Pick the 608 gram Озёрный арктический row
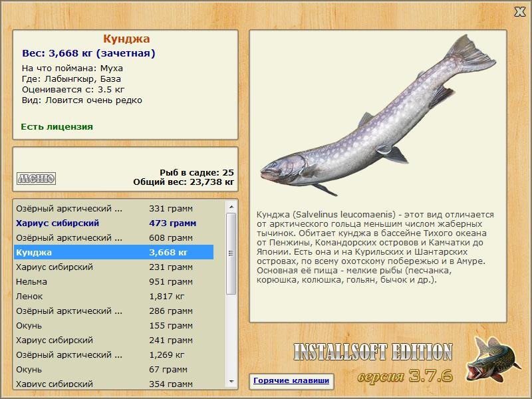This screenshot has width=532, height=399. pos(113,238)
